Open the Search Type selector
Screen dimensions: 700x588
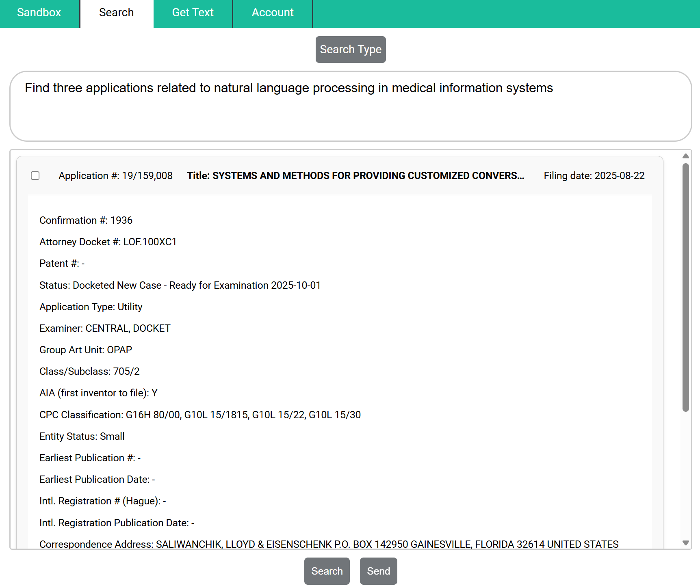pyautogui.click(x=350, y=49)
